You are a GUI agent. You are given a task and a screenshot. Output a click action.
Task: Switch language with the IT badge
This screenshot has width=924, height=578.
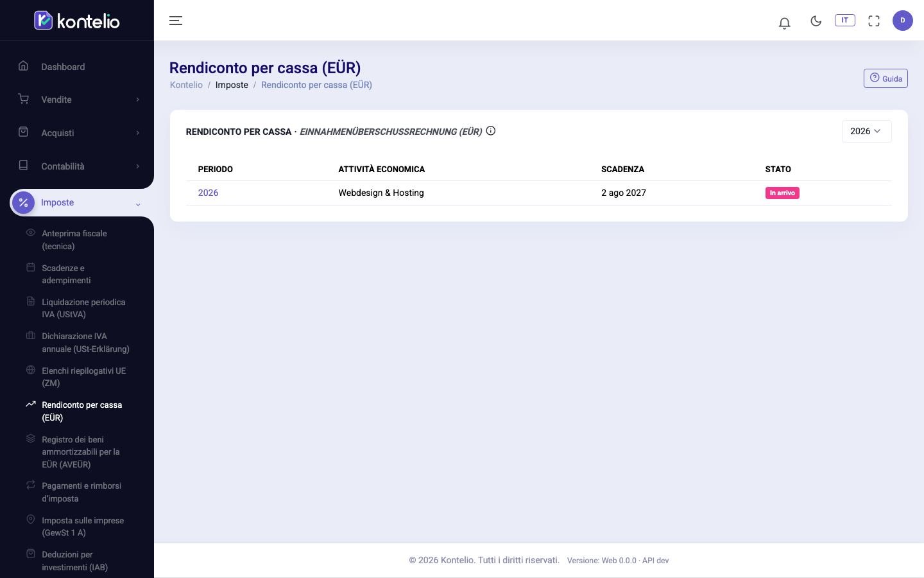click(x=844, y=21)
